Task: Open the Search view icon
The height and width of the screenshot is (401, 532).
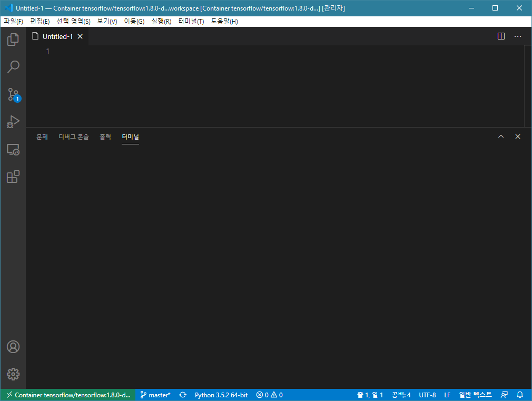Action: click(x=13, y=67)
